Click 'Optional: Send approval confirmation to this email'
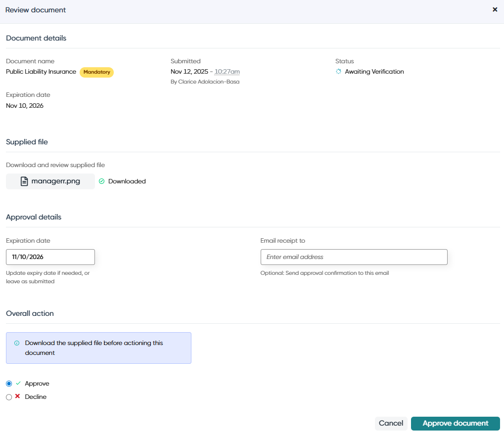The width and height of the screenshot is (504, 434). pyautogui.click(x=324, y=273)
